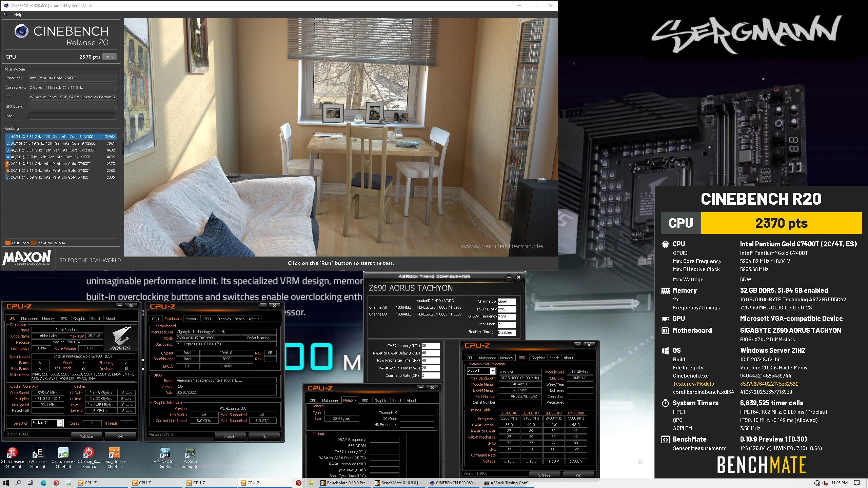Switch to the CINEBENCH R20.060 taskbar item

click(x=454, y=483)
